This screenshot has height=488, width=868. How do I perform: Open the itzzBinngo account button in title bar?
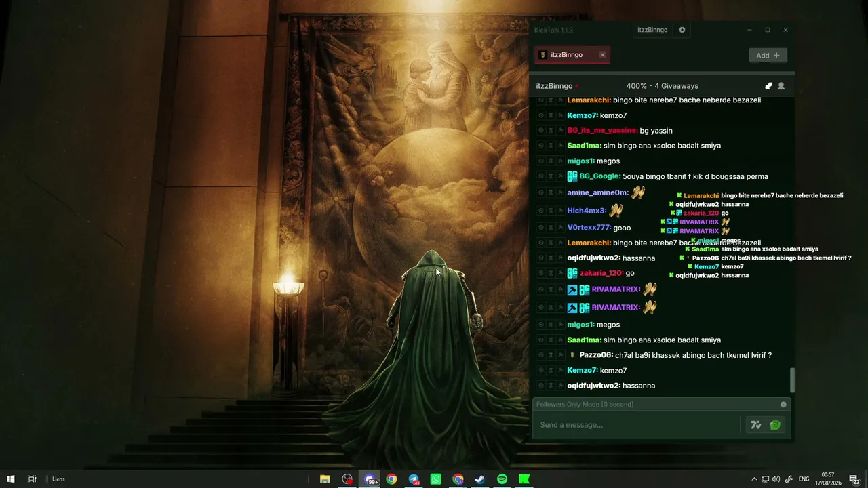(x=652, y=30)
